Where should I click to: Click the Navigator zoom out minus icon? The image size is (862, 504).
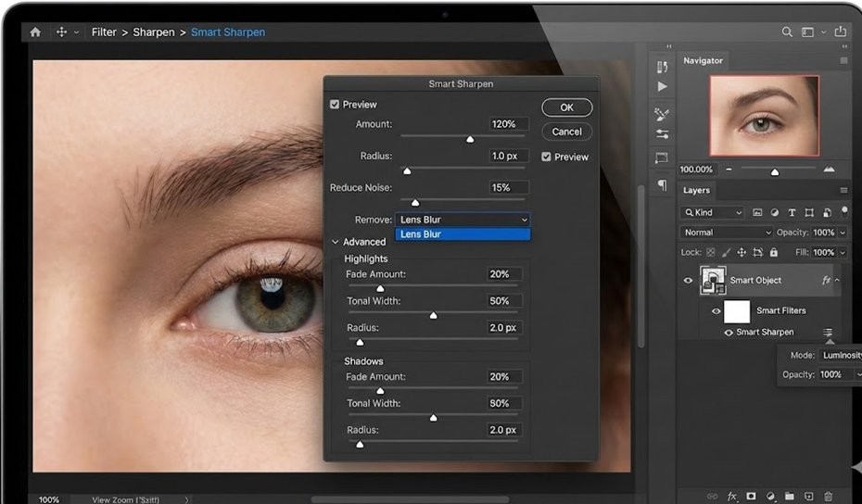[x=729, y=170]
